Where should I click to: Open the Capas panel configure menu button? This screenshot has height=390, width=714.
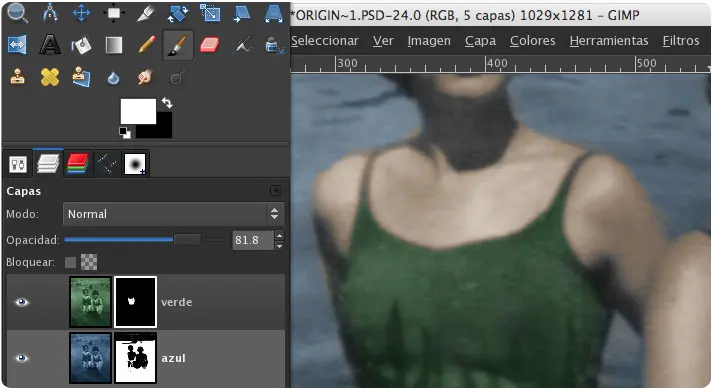275,190
